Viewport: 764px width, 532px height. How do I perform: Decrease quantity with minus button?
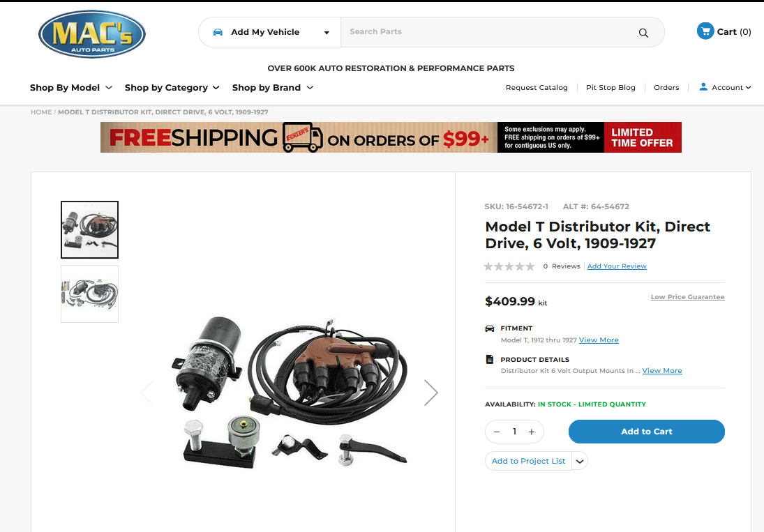coord(497,432)
